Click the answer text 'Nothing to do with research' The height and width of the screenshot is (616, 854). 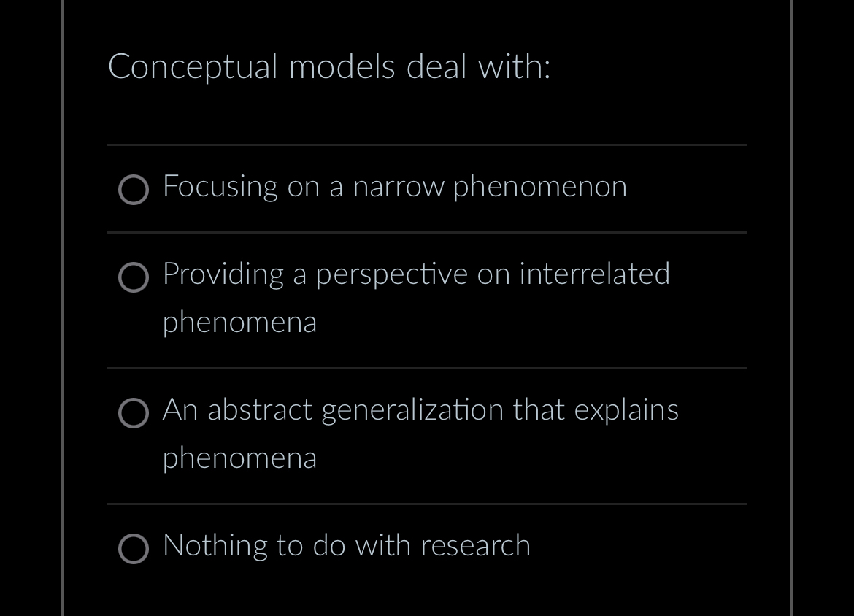pyautogui.click(x=346, y=546)
